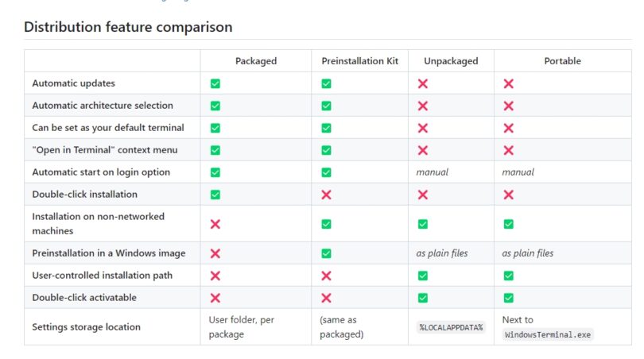Click red X for Unpacked automatic updates

point(423,83)
